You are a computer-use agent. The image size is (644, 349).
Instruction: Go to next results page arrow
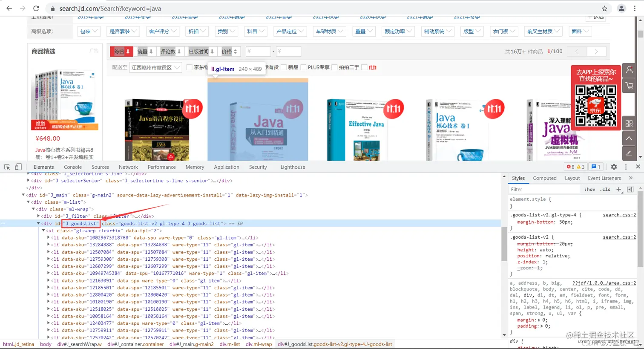[596, 52]
